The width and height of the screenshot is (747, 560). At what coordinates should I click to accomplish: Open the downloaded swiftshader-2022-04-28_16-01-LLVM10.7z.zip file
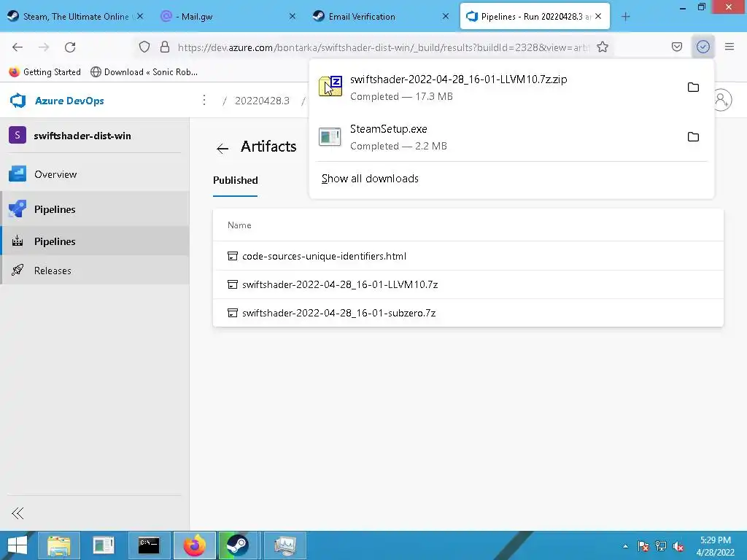495,87
